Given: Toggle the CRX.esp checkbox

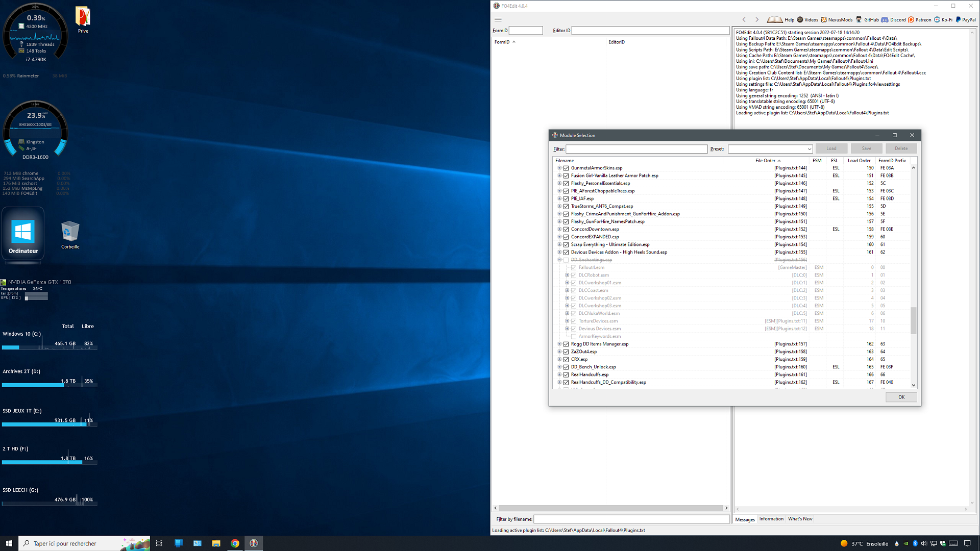Looking at the screenshot, I should pos(566,359).
